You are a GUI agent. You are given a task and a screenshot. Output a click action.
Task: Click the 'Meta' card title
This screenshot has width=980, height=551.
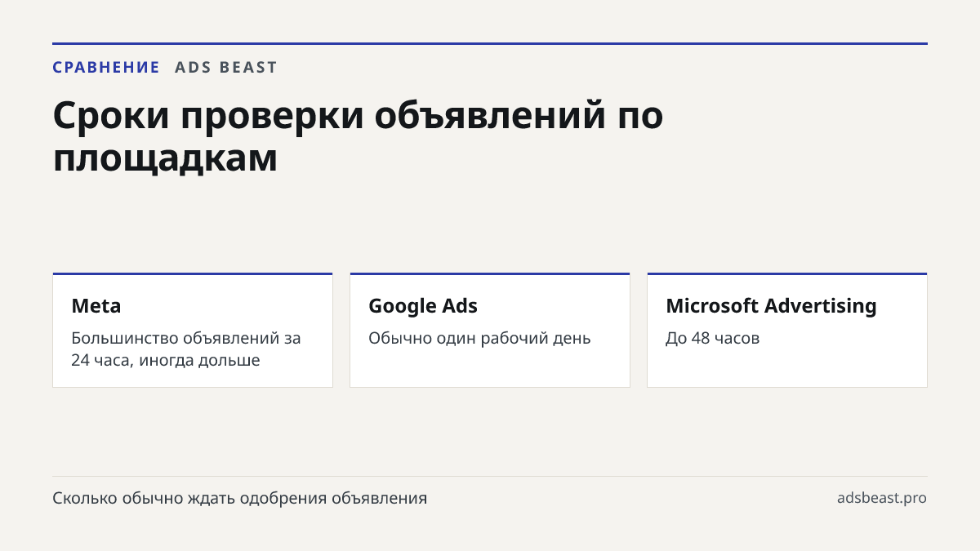tap(96, 306)
